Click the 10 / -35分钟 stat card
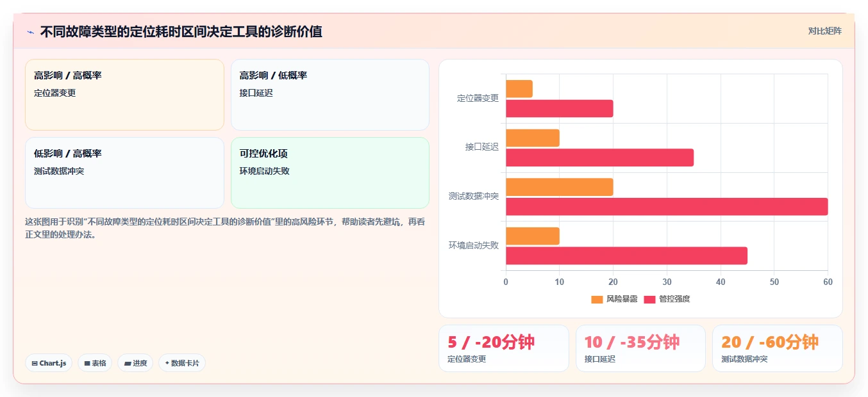 click(x=640, y=348)
